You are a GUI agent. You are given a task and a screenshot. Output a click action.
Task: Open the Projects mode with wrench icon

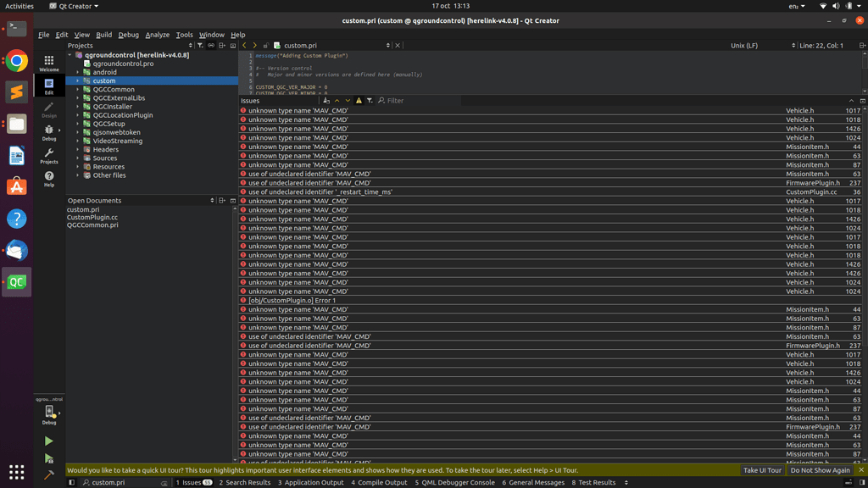pyautogui.click(x=49, y=156)
